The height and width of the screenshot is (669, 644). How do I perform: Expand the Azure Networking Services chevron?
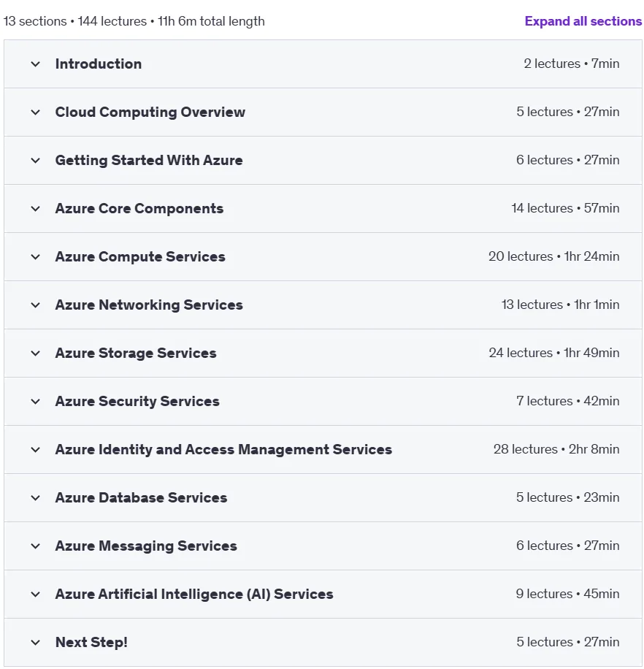tap(35, 305)
